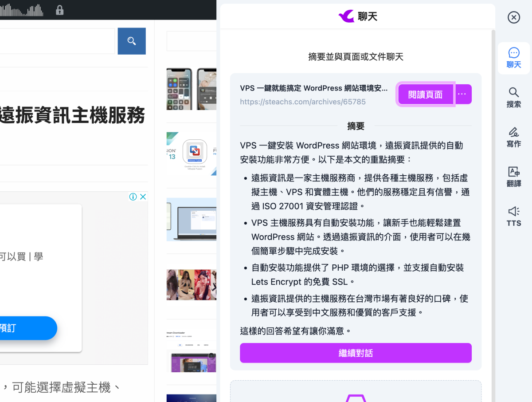
Task: Click the bullet mentioning Lets Encrypt SSL
Action: point(357,274)
